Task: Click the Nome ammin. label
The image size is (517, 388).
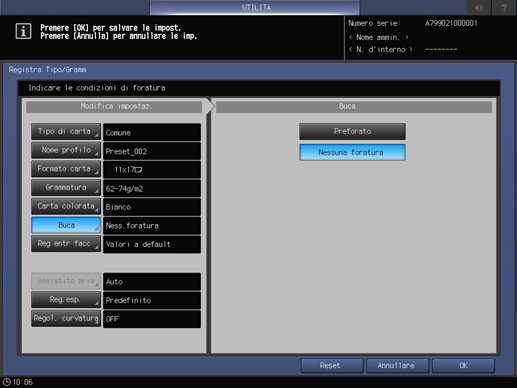Action: [x=378, y=37]
